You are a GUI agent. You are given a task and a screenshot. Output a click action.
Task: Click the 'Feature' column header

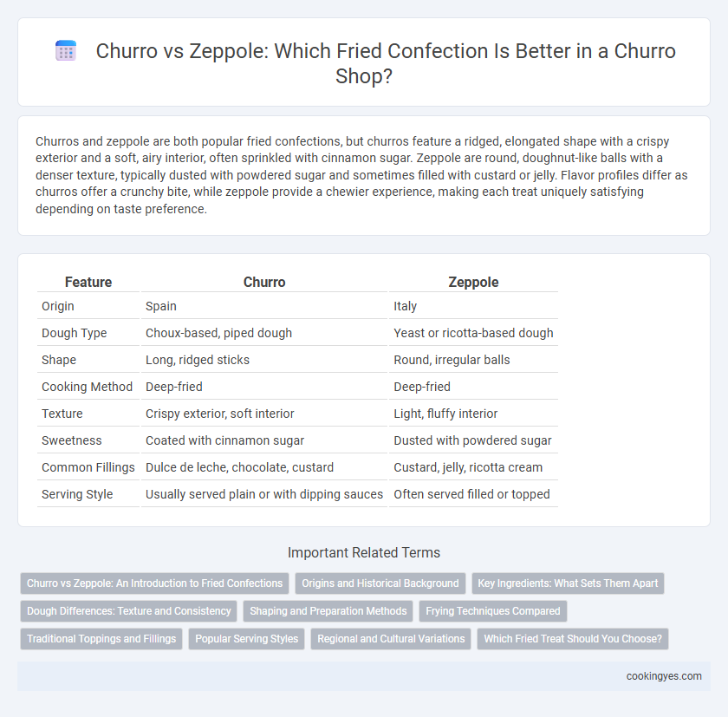[88, 282]
